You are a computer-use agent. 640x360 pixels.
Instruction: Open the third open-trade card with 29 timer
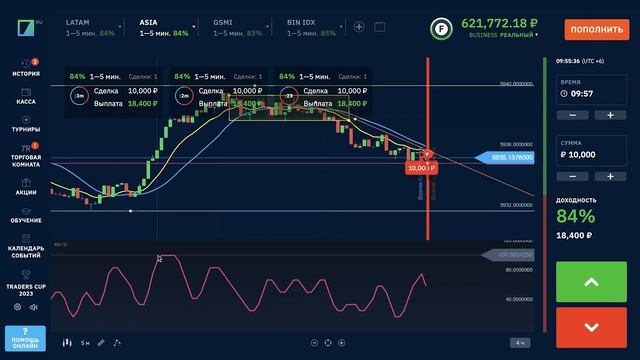point(323,92)
